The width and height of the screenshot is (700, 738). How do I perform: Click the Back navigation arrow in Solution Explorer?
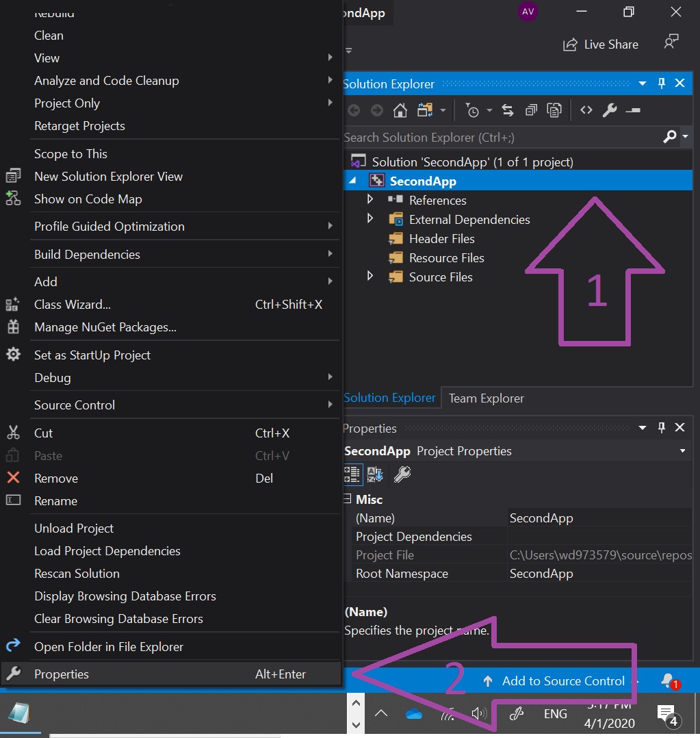pyautogui.click(x=354, y=111)
